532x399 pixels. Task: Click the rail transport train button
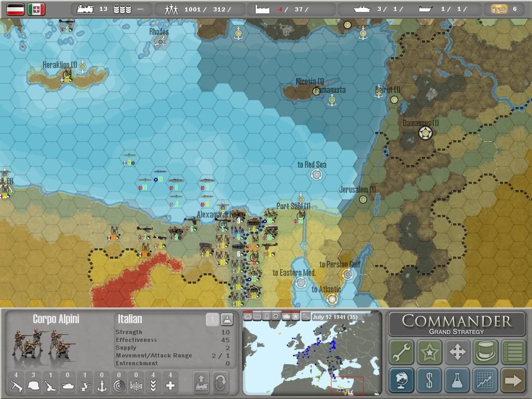(201, 382)
